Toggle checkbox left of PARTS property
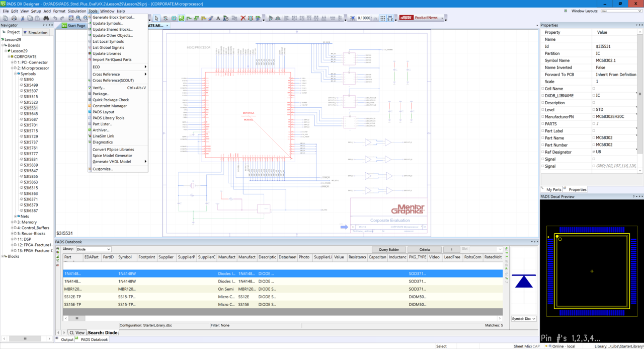The height and width of the screenshot is (349, 644). (542, 123)
